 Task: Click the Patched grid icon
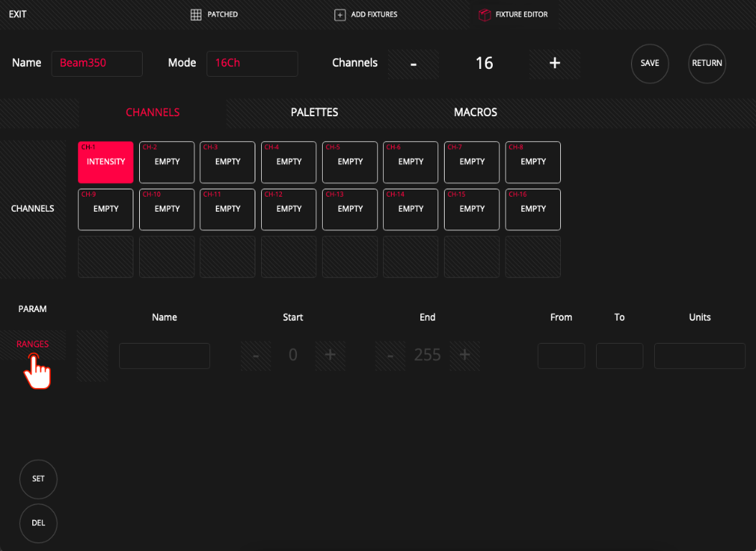tap(196, 15)
